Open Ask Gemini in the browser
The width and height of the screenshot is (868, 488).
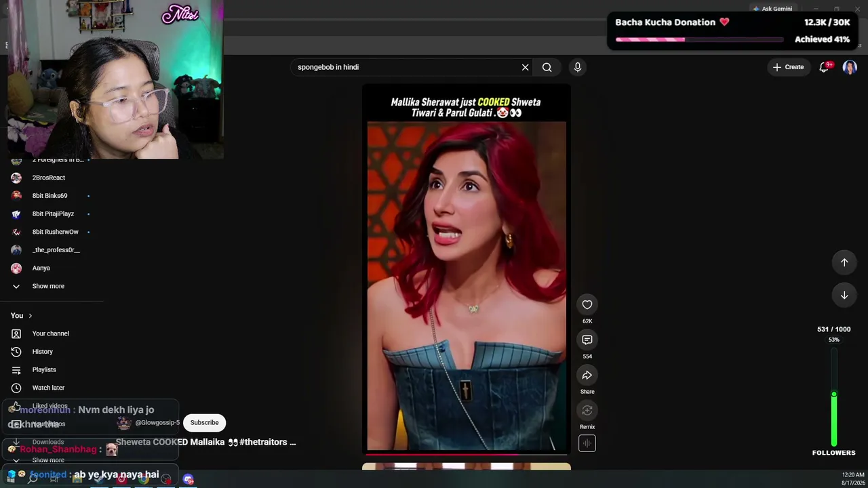(x=772, y=9)
